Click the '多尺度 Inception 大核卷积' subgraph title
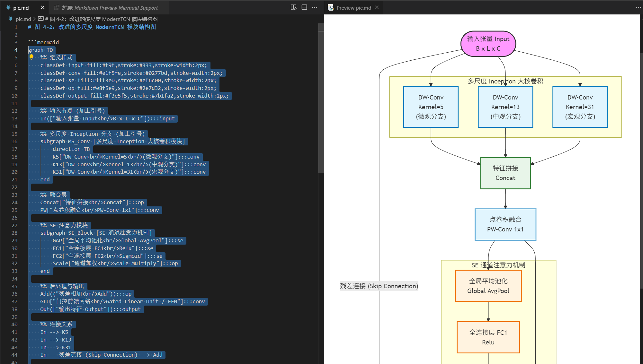Screen dimensions: 643x364 tap(505, 81)
